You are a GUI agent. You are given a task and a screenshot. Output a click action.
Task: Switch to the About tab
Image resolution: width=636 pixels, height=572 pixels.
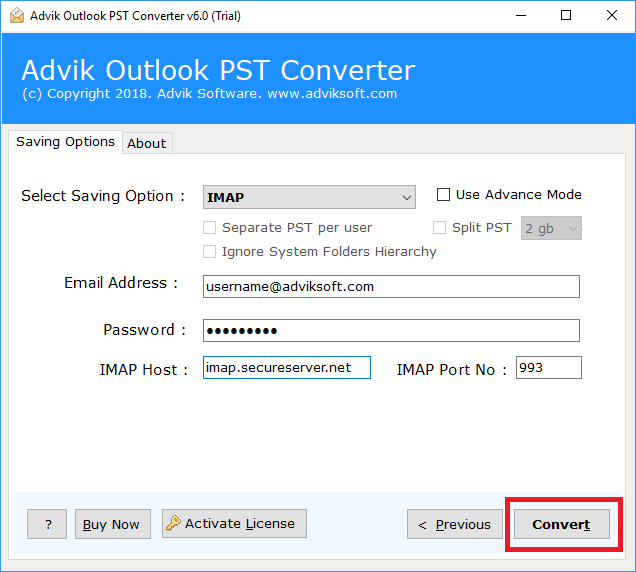pyautogui.click(x=147, y=143)
